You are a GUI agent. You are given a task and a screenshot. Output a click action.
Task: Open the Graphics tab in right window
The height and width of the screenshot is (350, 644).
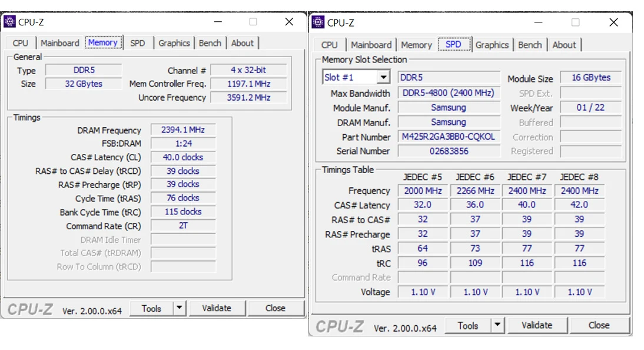[493, 45]
